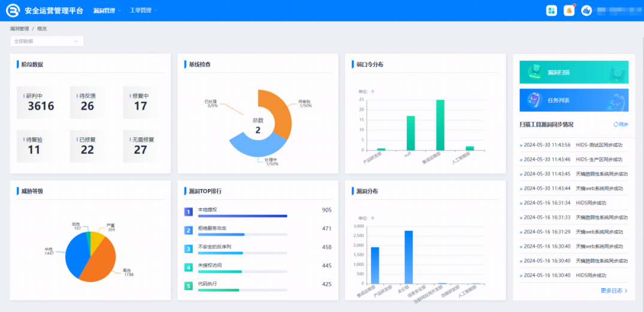The height and width of the screenshot is (312, 644).
Task: Click the 集成运维部 bar in 漏洞分布
Action: point(375,265)
